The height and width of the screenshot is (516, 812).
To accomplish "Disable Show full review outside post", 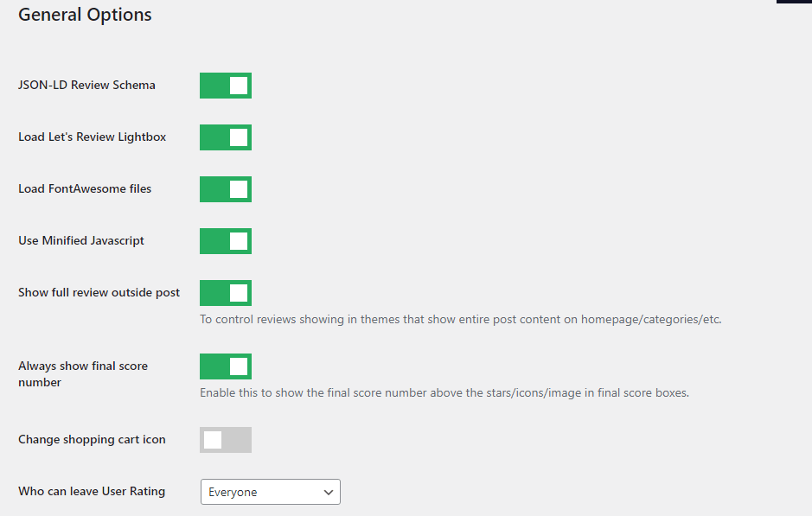I will 225,293.
